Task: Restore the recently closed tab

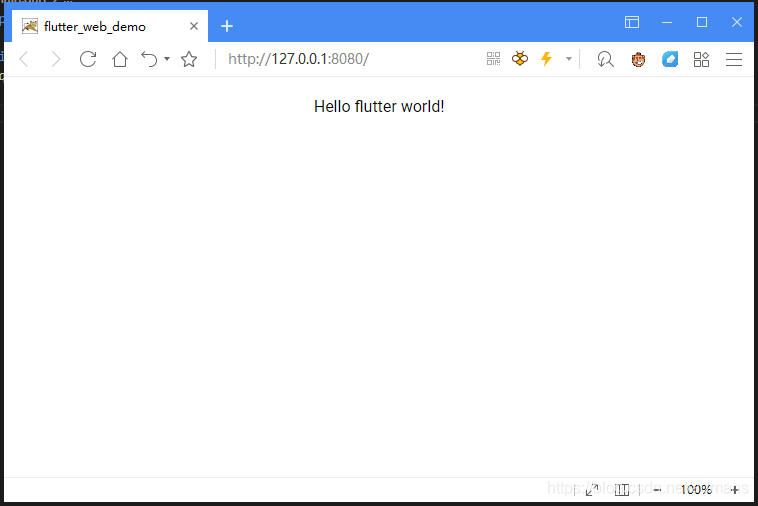Action: pyautogui.click(x=149, y=59)
